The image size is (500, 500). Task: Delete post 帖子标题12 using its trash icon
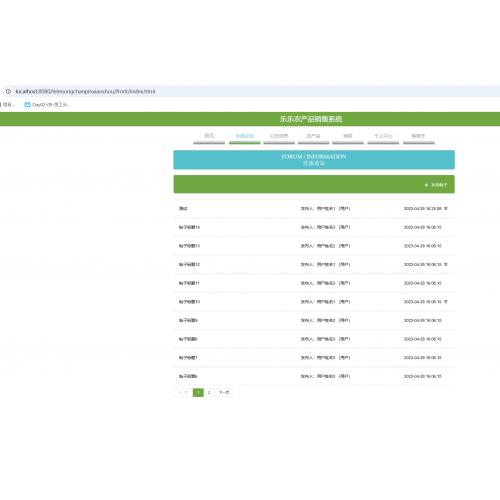(x=446, y=264)
